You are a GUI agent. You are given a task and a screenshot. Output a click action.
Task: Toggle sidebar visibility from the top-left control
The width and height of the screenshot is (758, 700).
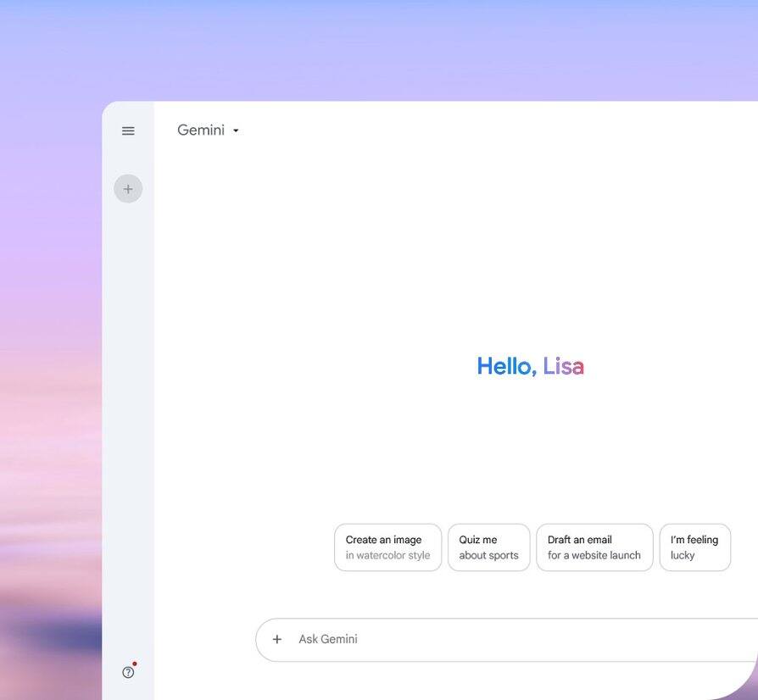click(x=127, y=130)
